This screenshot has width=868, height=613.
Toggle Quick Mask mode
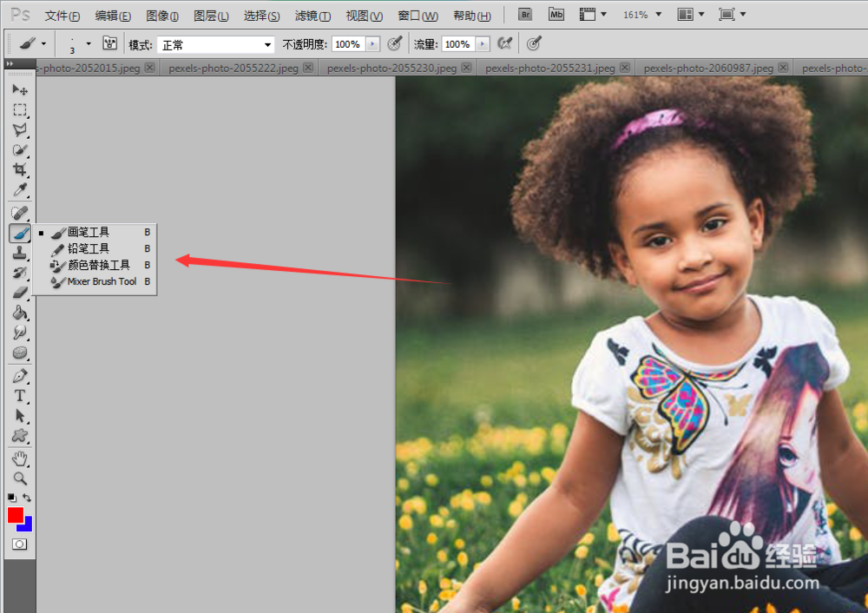[19, 544]
